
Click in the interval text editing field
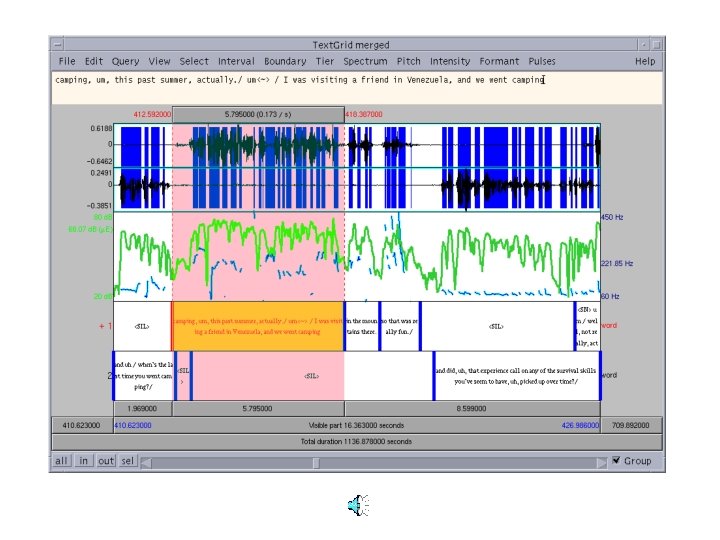[357, 88]
